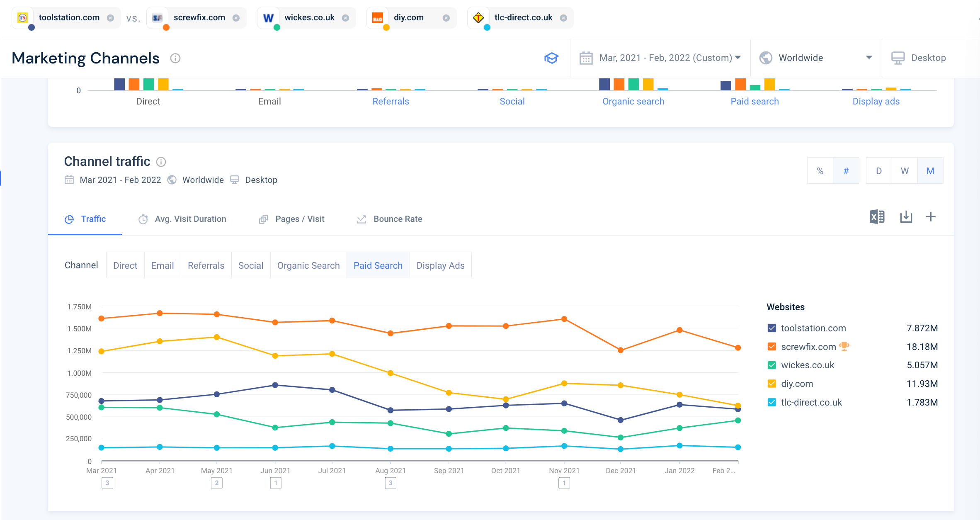This screenshot has width=980, height=520.
Task: Uncheck toolstation.com in Websites legend
Action: click(771, 328)
